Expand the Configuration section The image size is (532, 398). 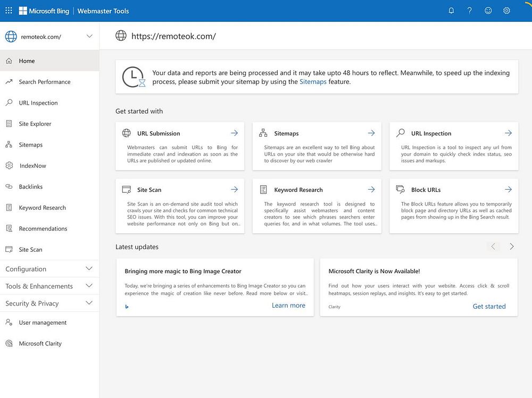coord(49,269)
